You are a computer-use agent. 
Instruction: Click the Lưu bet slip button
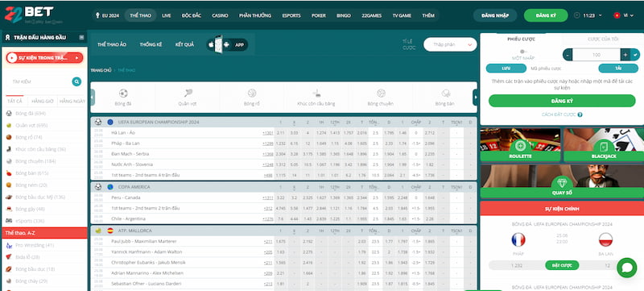pyautogui.click(x=506, y=69)
